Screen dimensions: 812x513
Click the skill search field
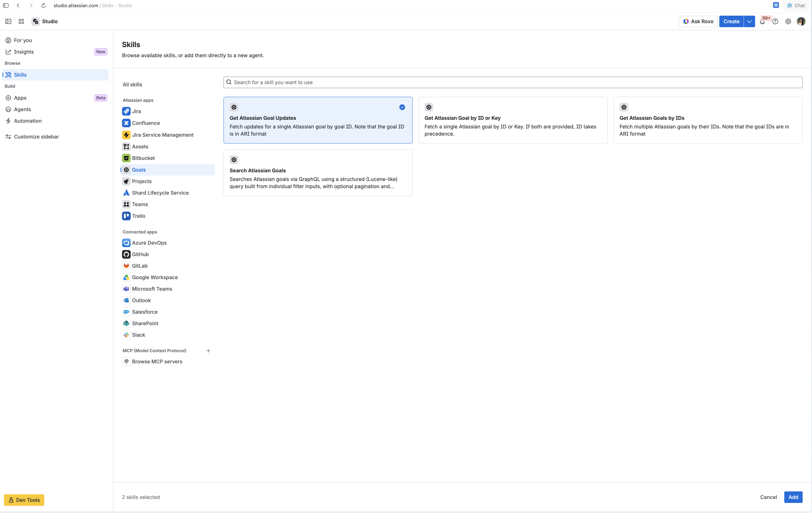click(x=513, y=83)
